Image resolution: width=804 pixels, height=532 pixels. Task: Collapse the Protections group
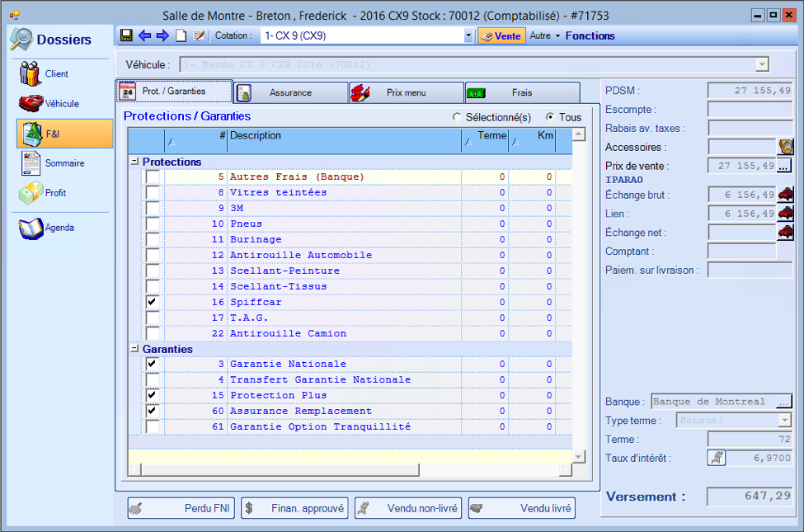tap(134, 161)
